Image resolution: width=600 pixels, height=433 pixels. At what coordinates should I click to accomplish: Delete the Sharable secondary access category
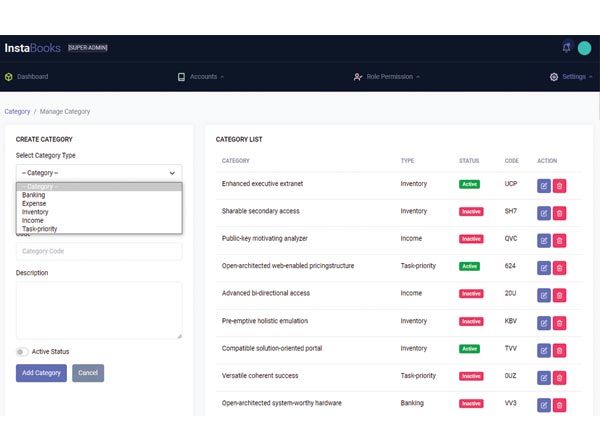point(560,212)
